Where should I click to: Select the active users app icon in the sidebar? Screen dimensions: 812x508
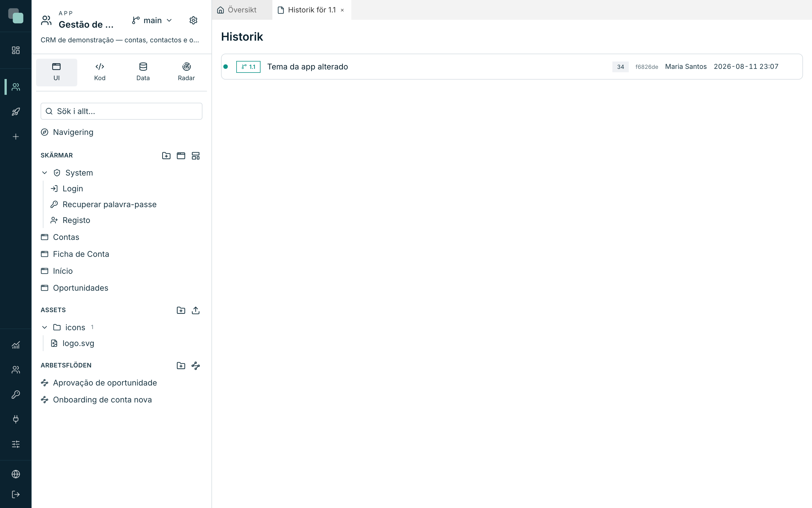point(16,87)
